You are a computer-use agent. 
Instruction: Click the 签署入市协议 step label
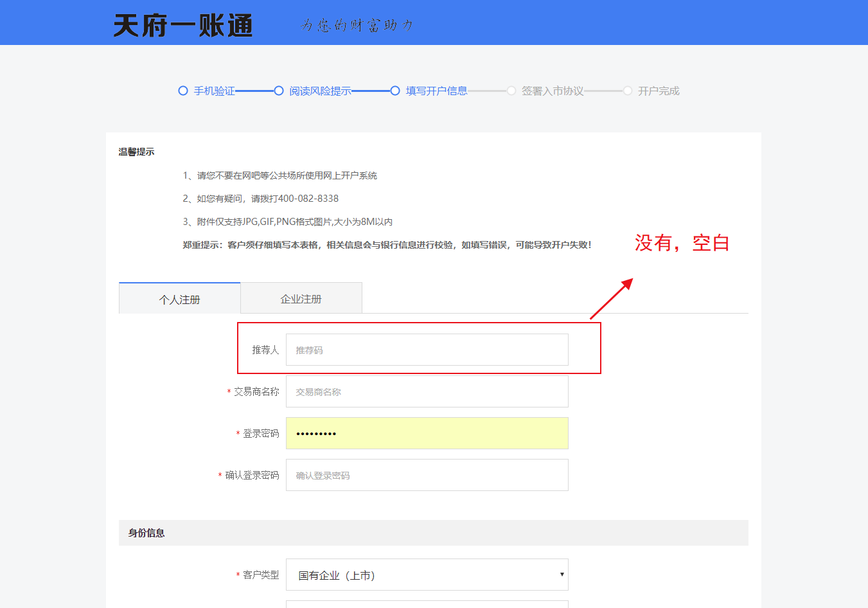pos(553,91)
